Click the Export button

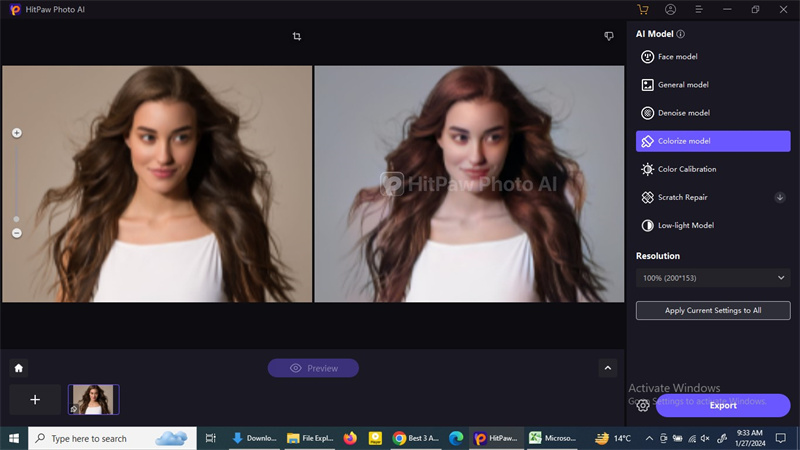coord(723,406)
